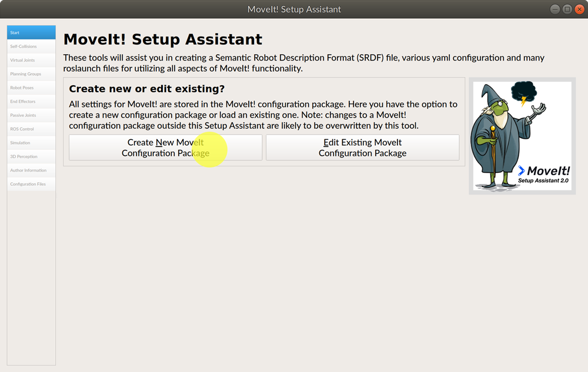Click Create New MoveIt Configuration Package button
588x372 pixels.
pos(165,148)
